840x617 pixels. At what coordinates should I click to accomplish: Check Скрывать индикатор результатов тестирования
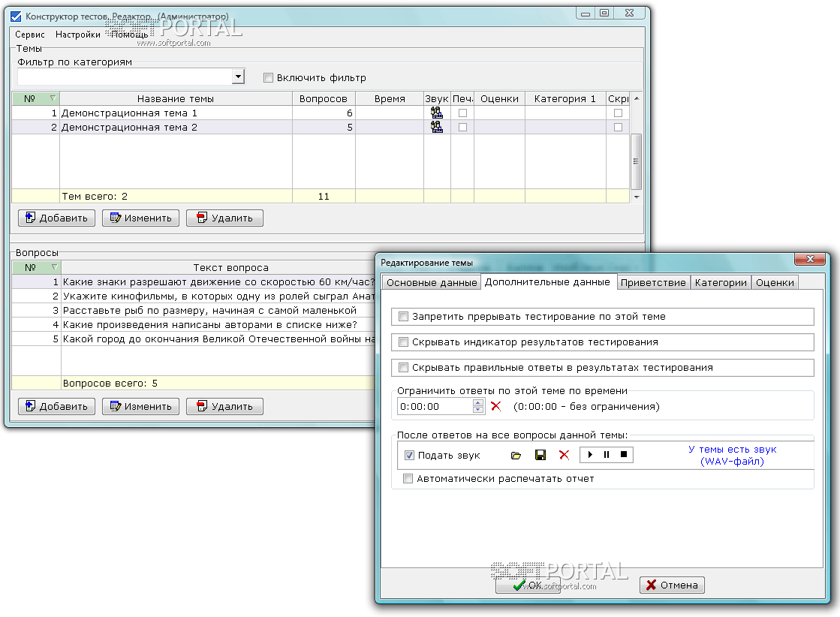pos(403,342)
